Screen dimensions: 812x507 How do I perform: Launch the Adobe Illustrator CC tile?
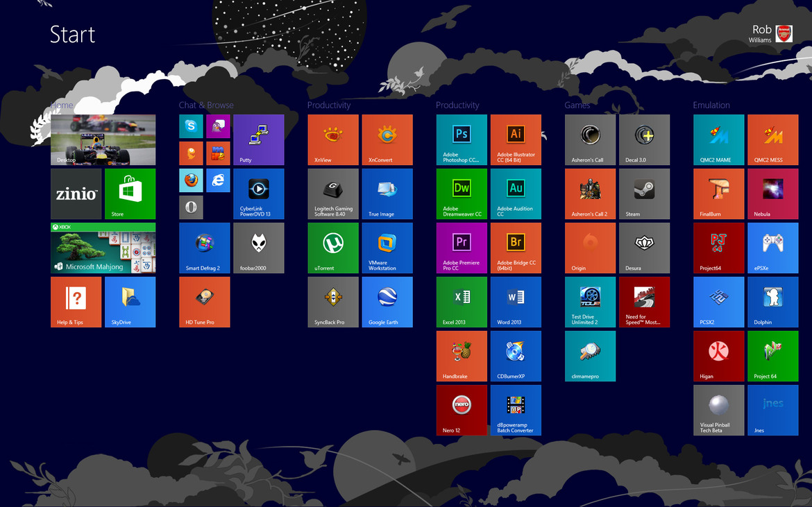click(x=516, y=139)
